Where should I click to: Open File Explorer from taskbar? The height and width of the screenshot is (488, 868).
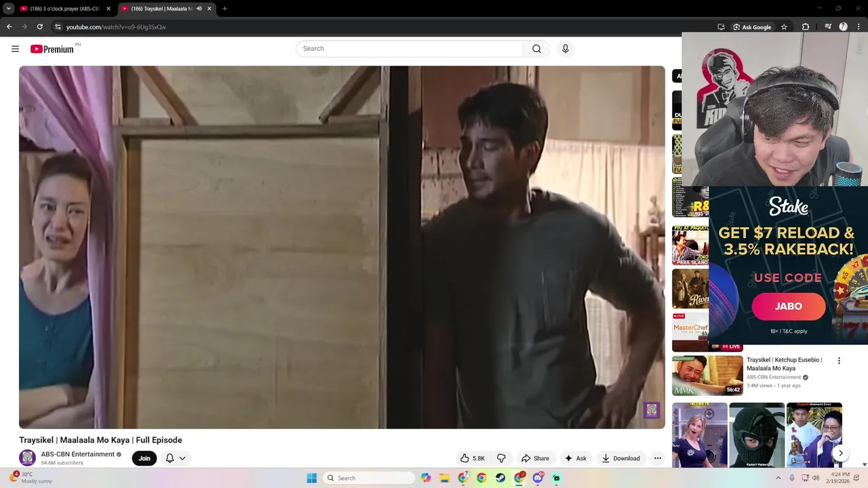(444, 478)
